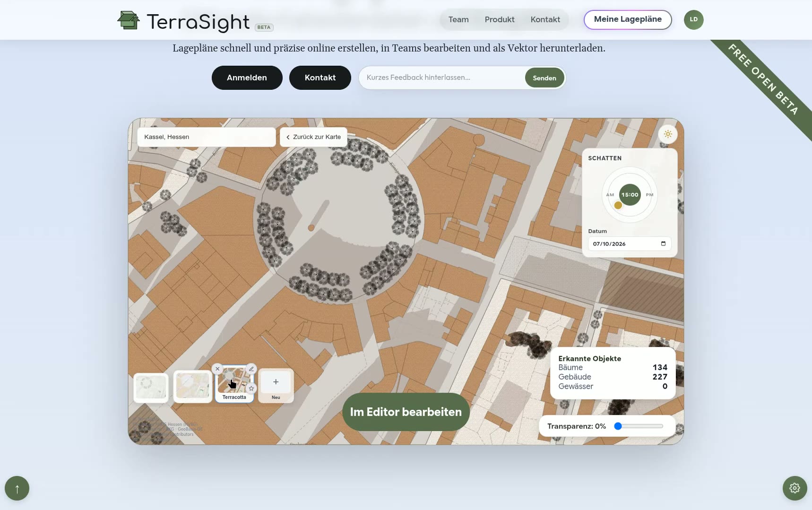Image resolution: width=812 pixels, height=510 pixels.
Task: Open the settings gear at bottom right
Action: [795, 488]
